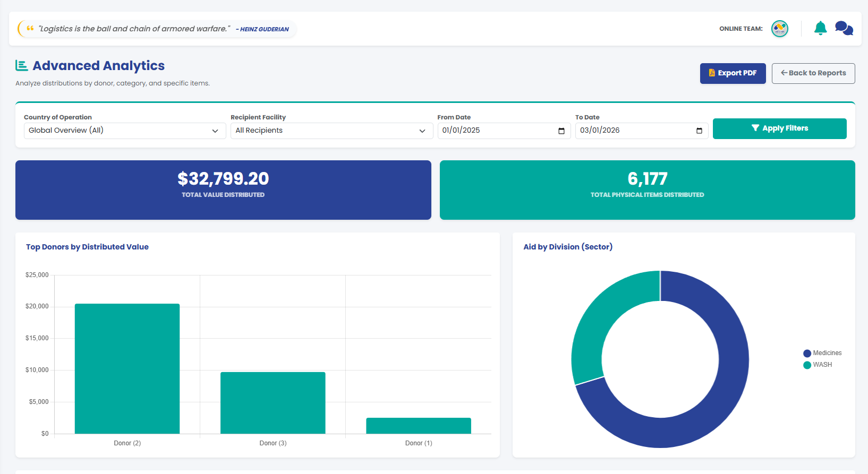Open the To Date calendar picker icon
Screen dimensions: 868x474
(699, 131)
